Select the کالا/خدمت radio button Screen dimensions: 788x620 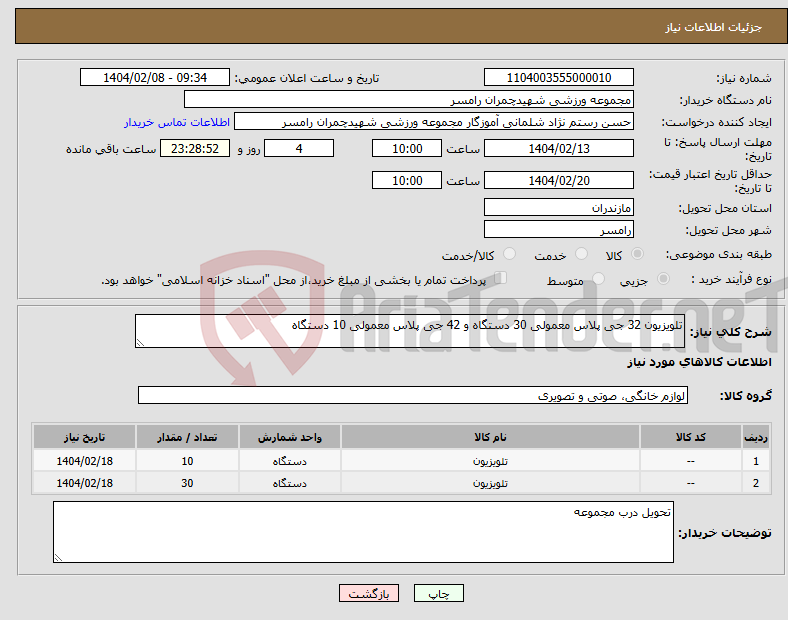tap(510, 254)
